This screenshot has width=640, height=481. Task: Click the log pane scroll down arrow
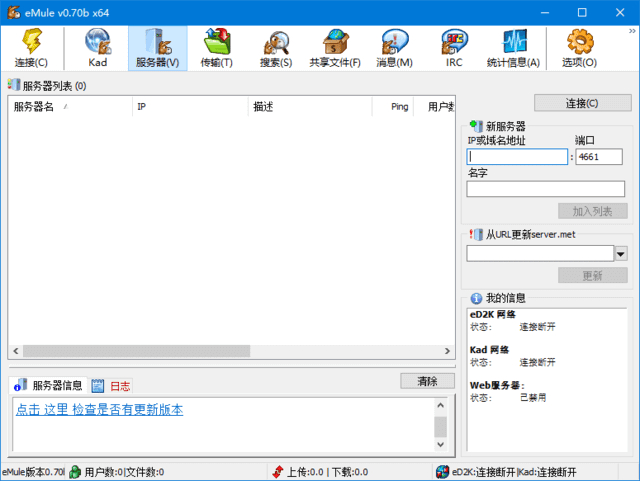pyautogui.click(x=440, y=444)
